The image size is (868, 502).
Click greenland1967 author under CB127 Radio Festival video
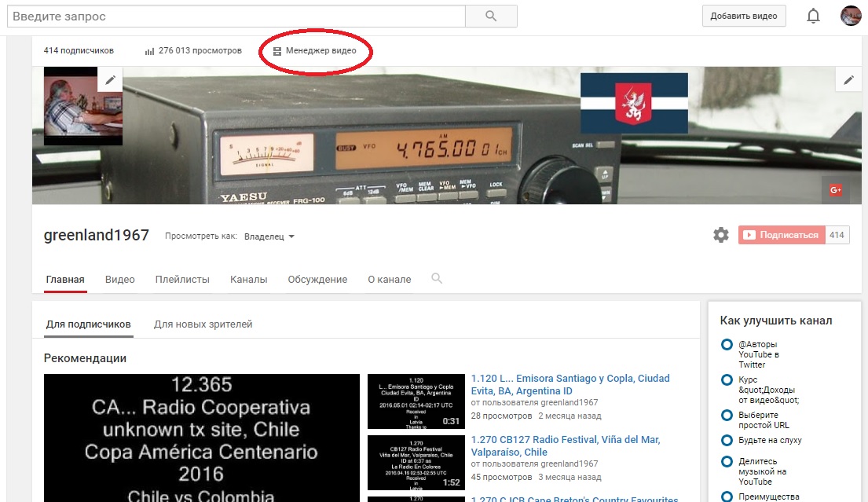569,464
